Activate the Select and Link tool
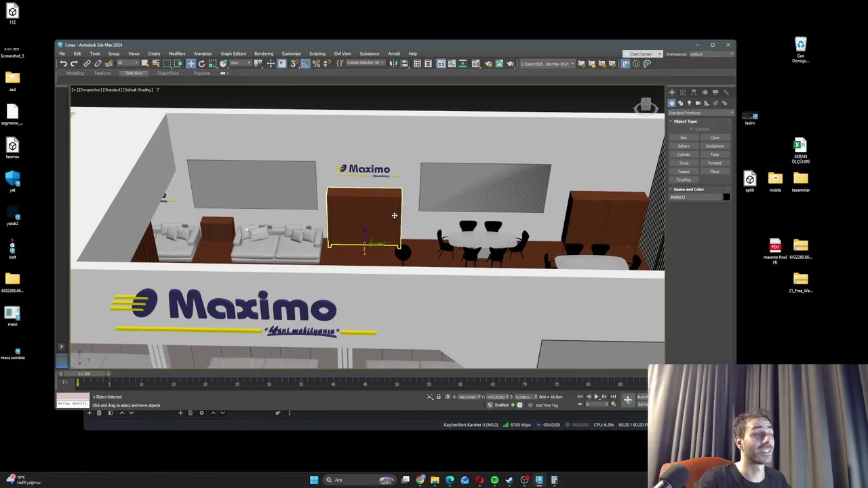 click(87, 64)
